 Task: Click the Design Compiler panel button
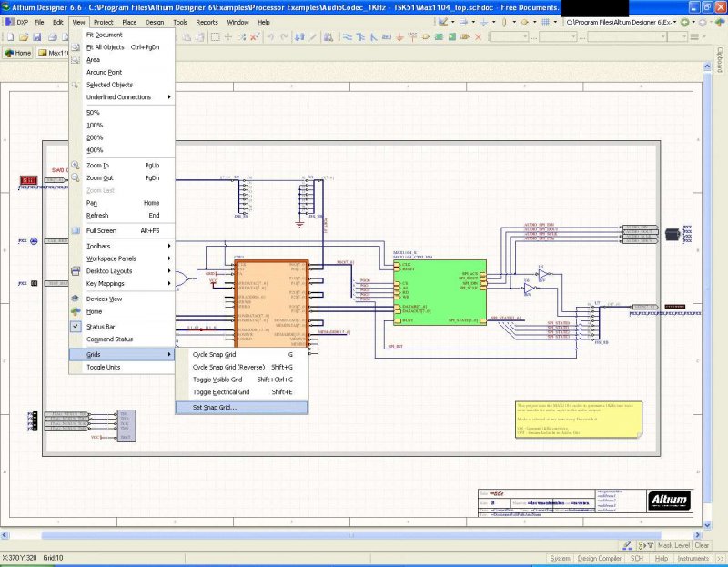(x=599, y=558)
